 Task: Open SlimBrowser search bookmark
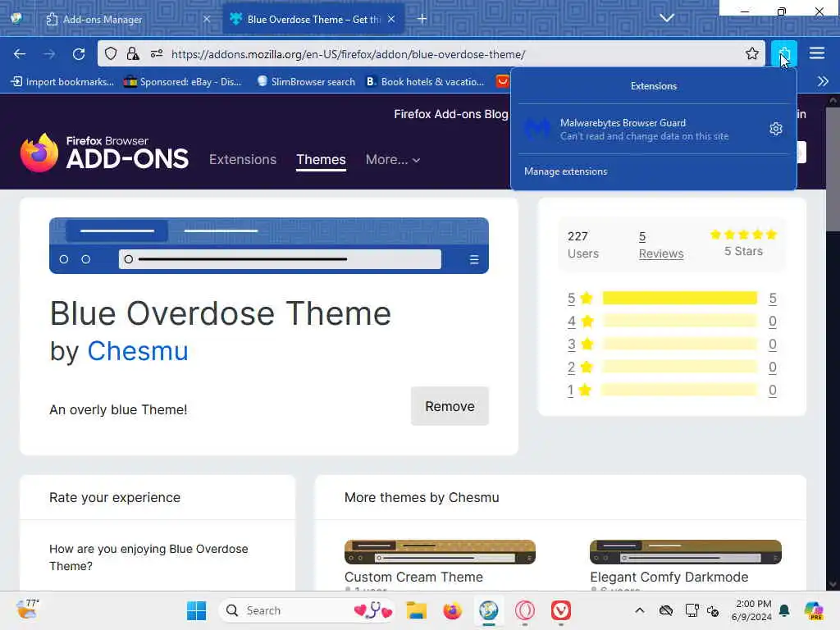tap(306, 82)
